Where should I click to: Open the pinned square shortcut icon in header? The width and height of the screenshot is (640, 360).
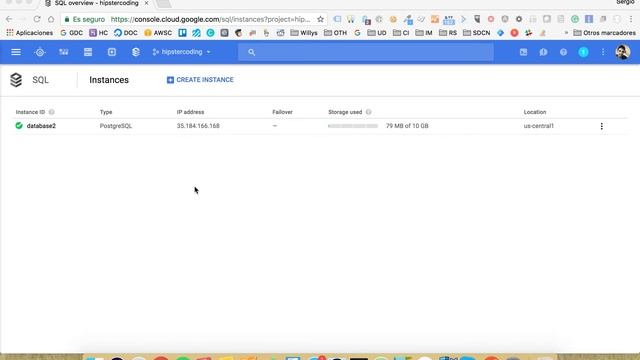[111, 52]
